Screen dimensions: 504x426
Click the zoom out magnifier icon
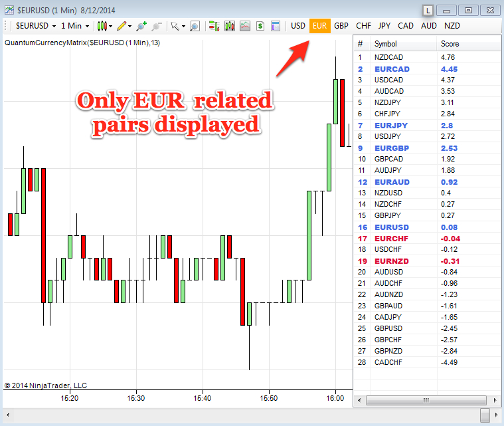pos(157,26)
